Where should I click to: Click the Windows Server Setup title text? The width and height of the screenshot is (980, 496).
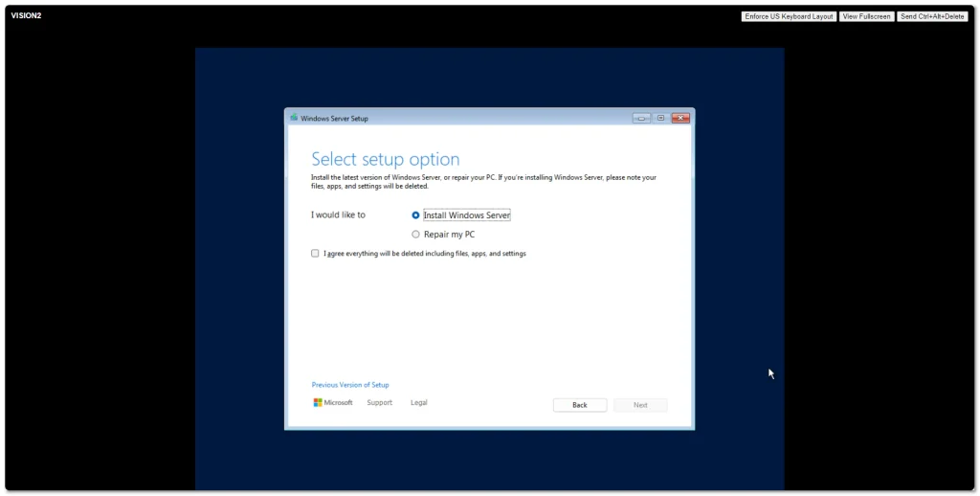point(334,118)
